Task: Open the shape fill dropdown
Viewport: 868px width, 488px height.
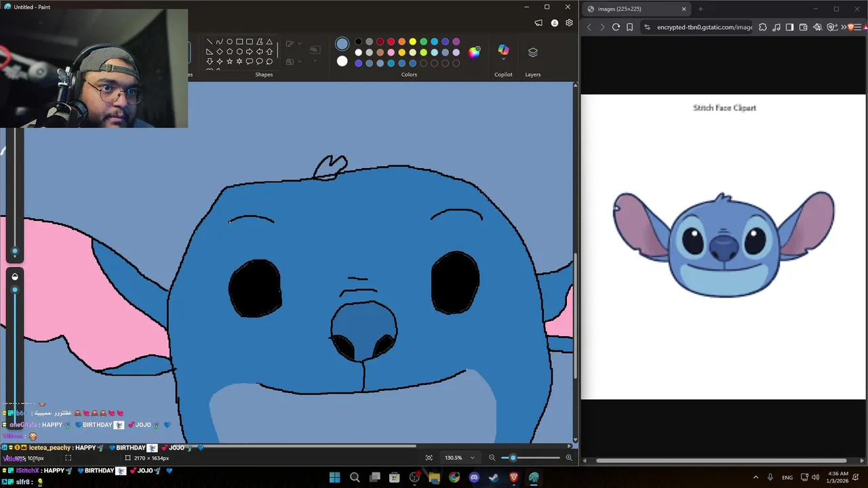Action: [300, 62]
